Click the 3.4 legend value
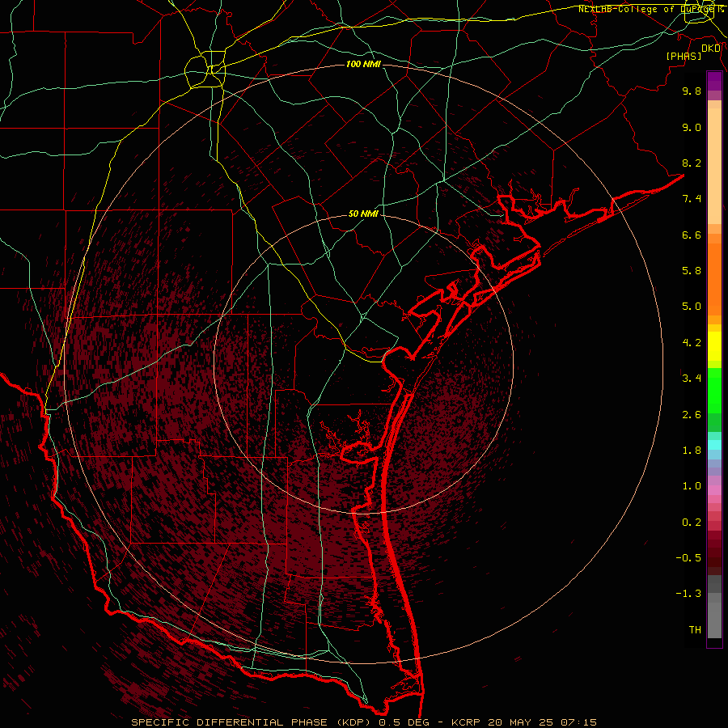This screenshot has width=728, height=728. click(x=692, y=379)
